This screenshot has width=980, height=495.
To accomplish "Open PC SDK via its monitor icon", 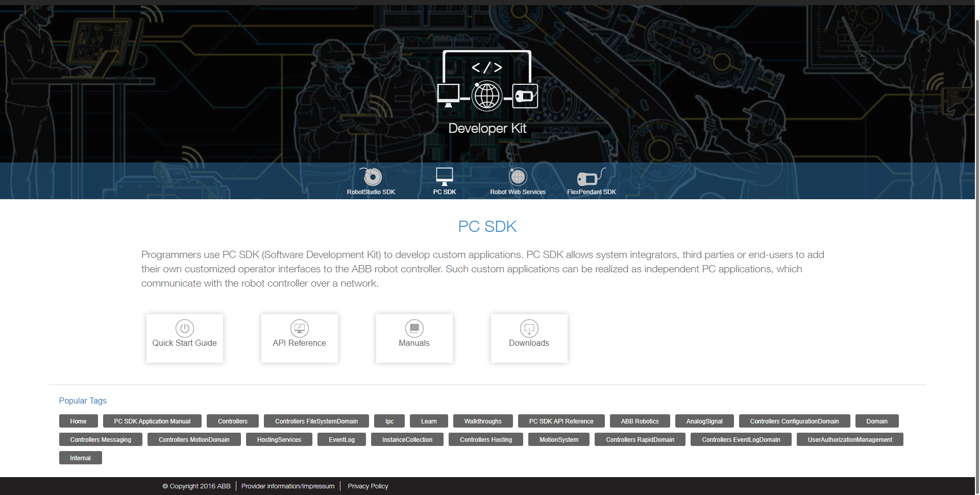I will coord(444,177).
